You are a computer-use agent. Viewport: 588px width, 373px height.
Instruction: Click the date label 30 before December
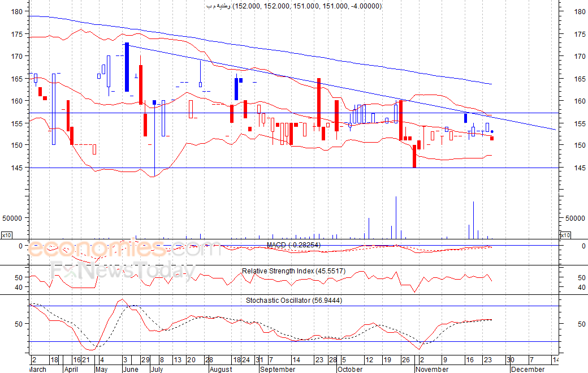click(511, 360)
